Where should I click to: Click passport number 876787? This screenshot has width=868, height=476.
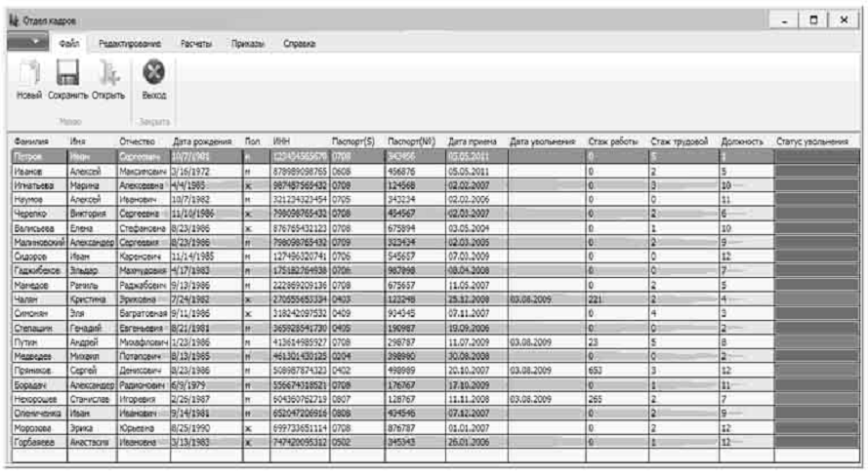pyautogui.click(x=415, y=428)
